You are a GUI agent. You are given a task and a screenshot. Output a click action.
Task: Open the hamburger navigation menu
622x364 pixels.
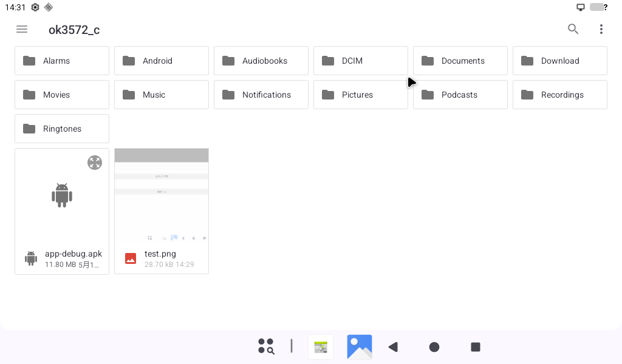(22, 29)
